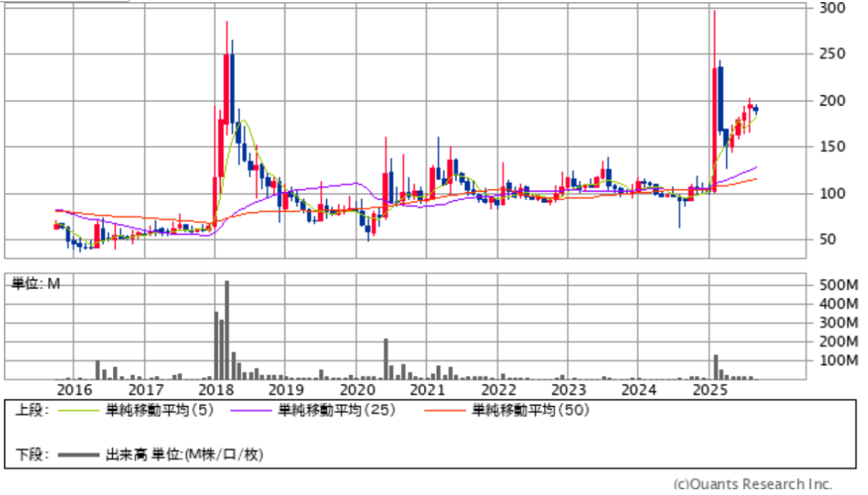Click the 200M volume axis label
The image size is (868, 495).
pos(838,342)
